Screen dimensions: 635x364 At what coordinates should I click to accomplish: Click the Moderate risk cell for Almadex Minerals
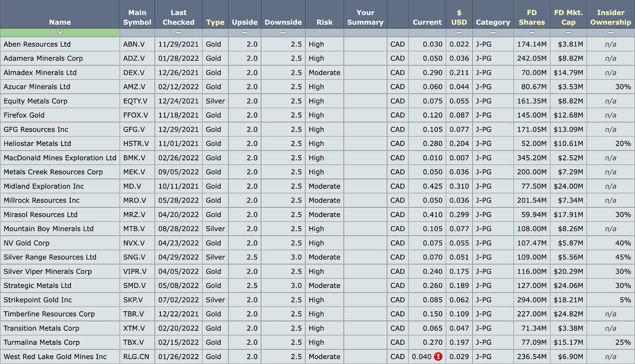(x=324, y=72)
